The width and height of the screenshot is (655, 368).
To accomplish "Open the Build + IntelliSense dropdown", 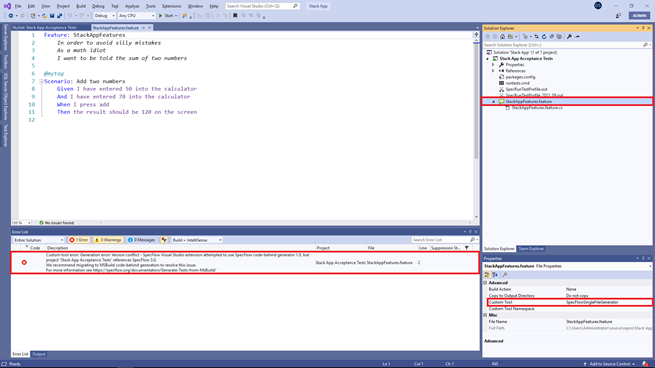I will [197, 240].
